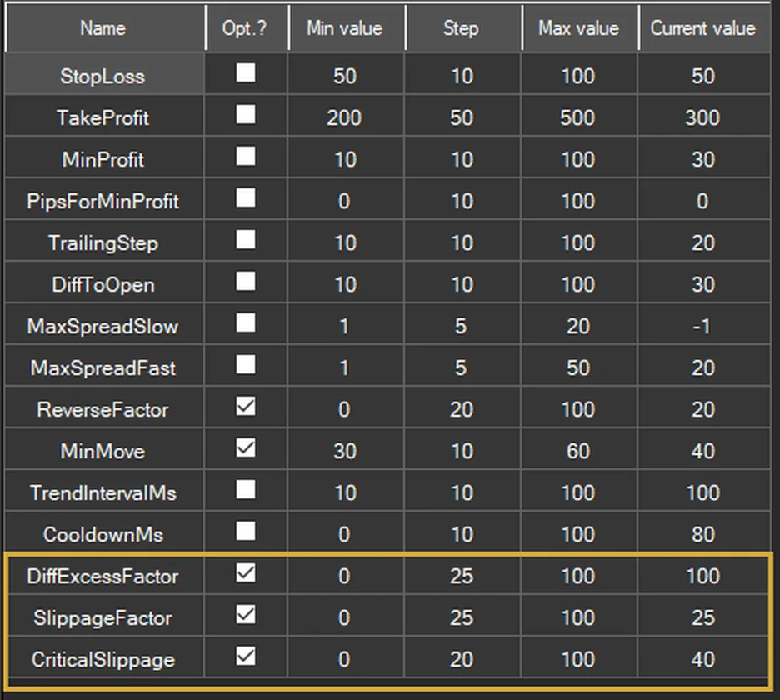The height and width of the screenshot is (700, 780).
Task: Select the DiffToOpen row name
Action: click(104, 283)
